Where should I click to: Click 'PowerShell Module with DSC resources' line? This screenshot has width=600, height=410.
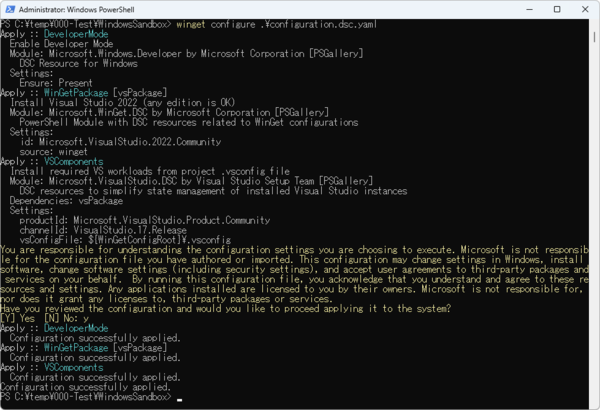click(189, 122)
